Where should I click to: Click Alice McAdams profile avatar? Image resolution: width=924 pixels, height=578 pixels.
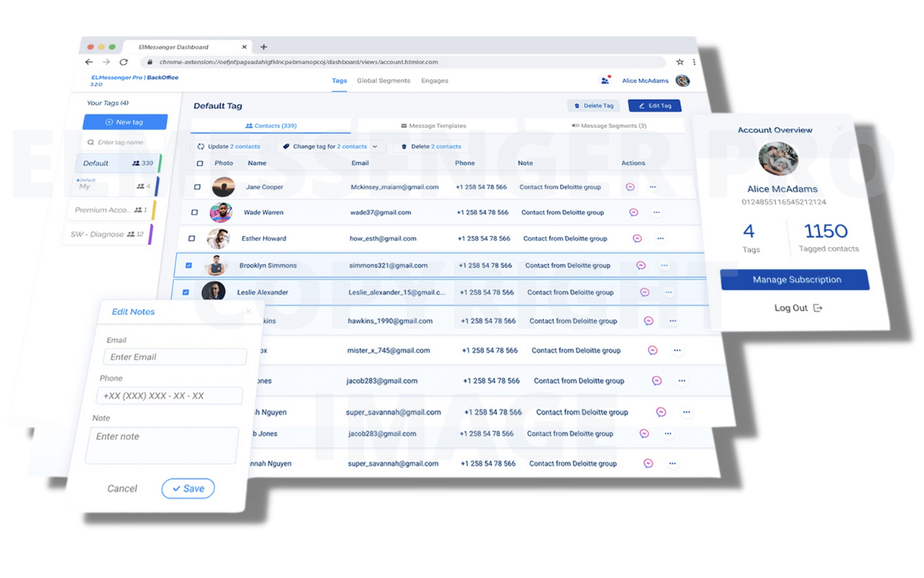coord(683,81)
